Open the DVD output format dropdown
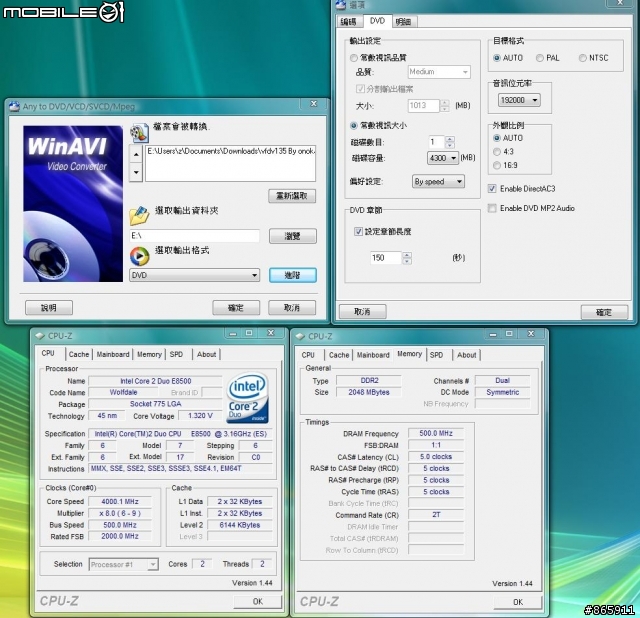Viewport: 640px width, 618px height. click(x=195, y=275)
